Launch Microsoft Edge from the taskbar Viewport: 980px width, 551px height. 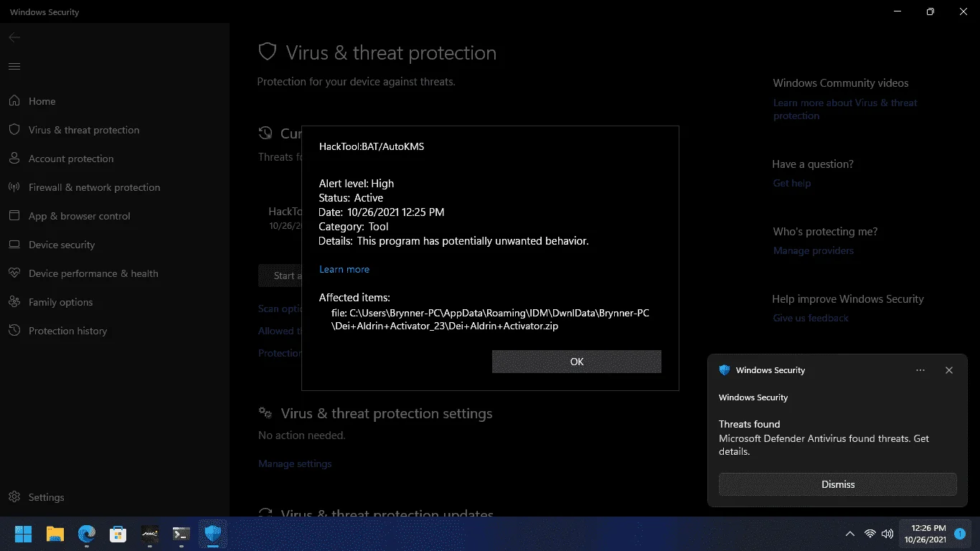87,534
